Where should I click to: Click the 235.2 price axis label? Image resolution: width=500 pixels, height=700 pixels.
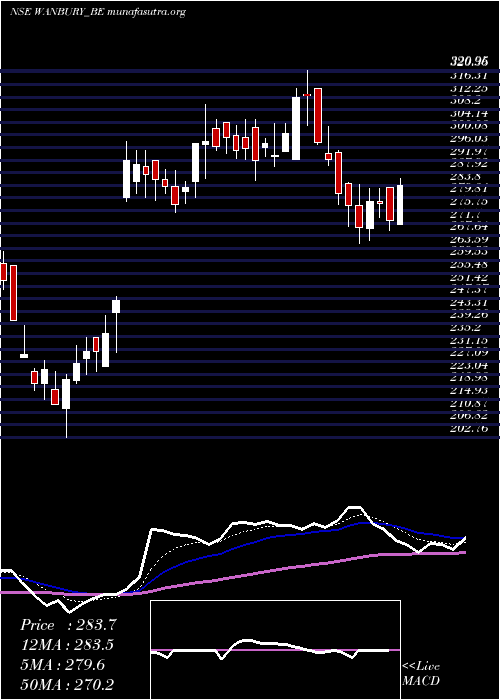(x=465, y=328)
